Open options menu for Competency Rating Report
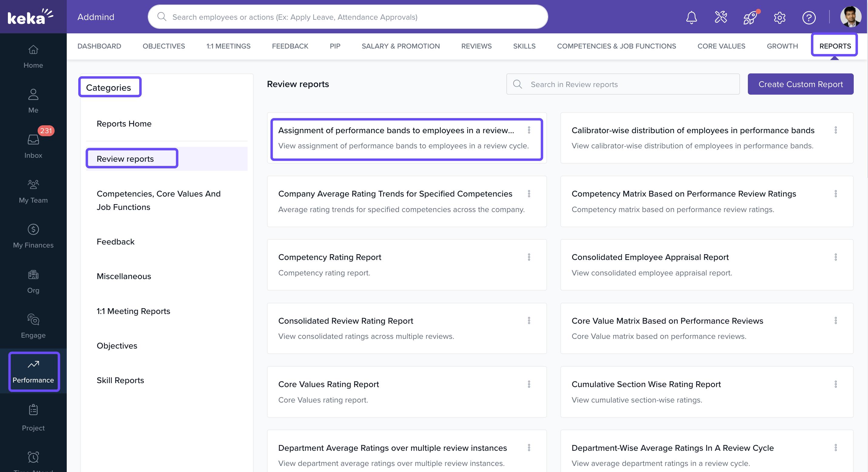 pos(529,257)
